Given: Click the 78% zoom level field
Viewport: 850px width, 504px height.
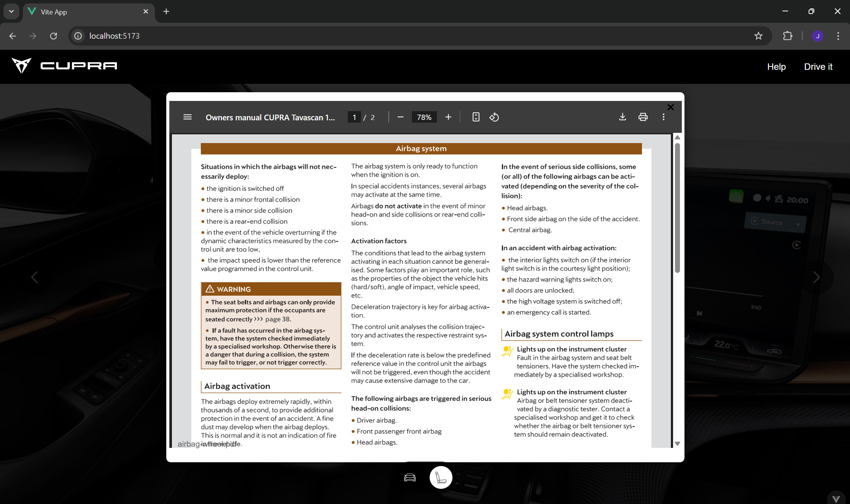Looking at the screenshot, I should point(424,117).
